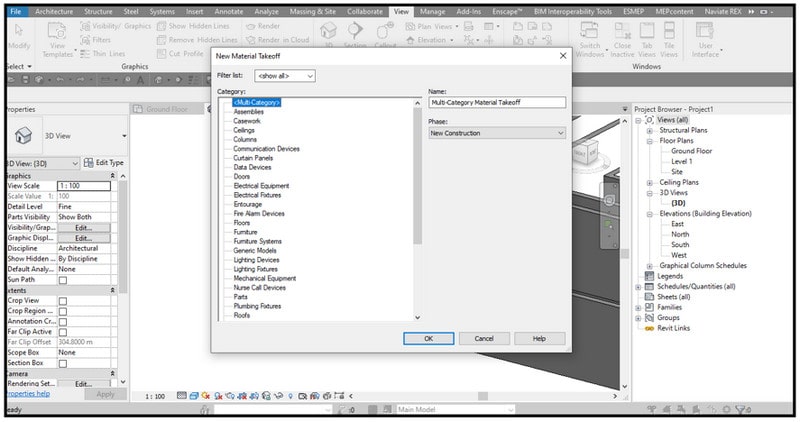Click the Tab Views ribbon icon
The image size is (800, 422).
[x=647, y=31]
